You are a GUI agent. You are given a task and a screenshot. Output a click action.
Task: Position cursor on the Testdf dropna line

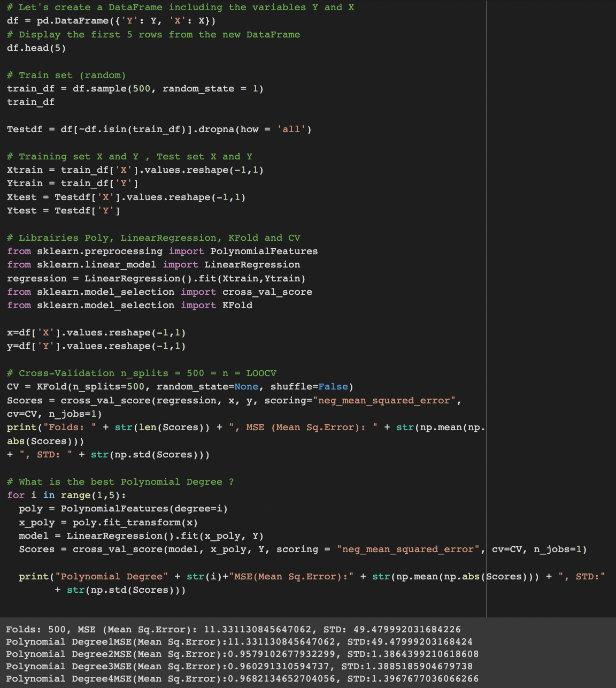pos(159,129)
